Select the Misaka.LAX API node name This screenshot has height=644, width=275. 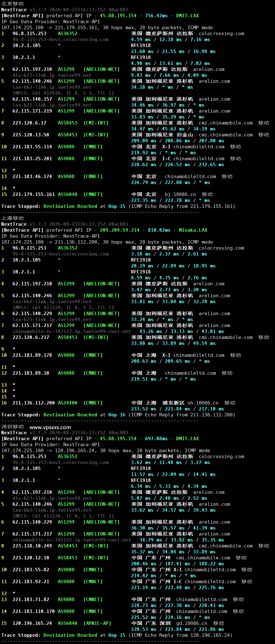193,230
